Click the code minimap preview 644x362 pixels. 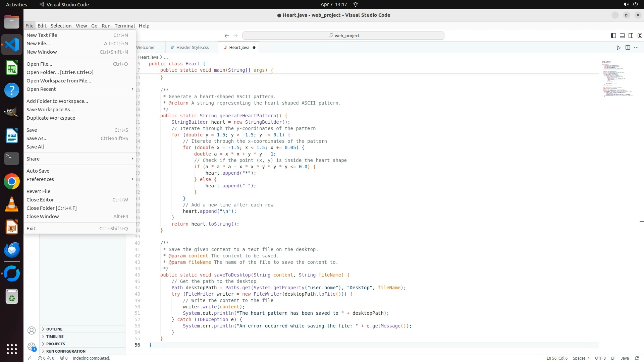coord(616,79)
